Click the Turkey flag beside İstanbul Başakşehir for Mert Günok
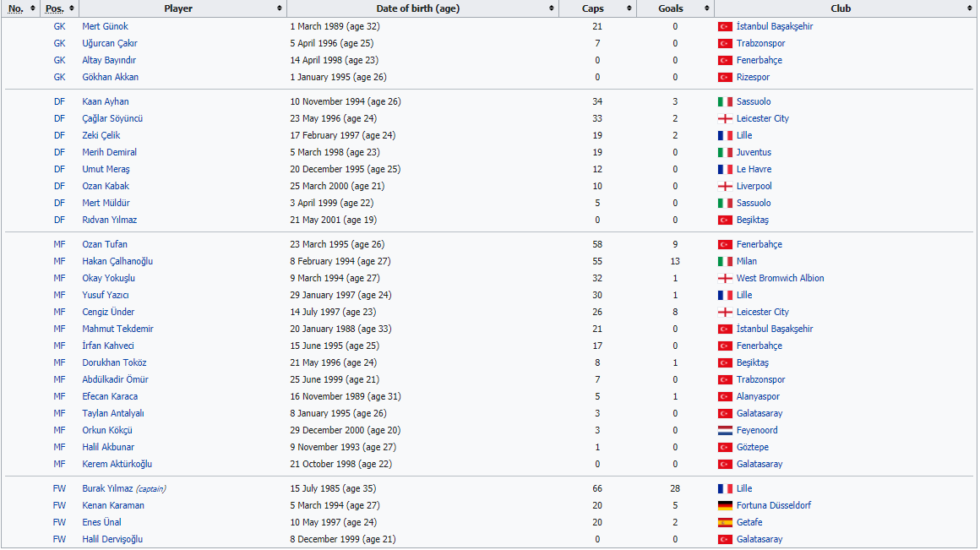This screenshot has width=980, height=550. [x=724, y=26]
